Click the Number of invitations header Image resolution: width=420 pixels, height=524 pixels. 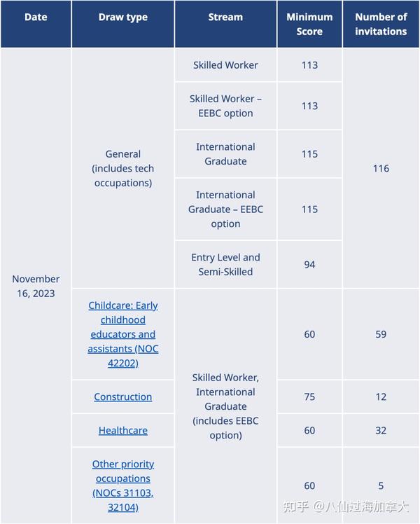click(381, 24)
